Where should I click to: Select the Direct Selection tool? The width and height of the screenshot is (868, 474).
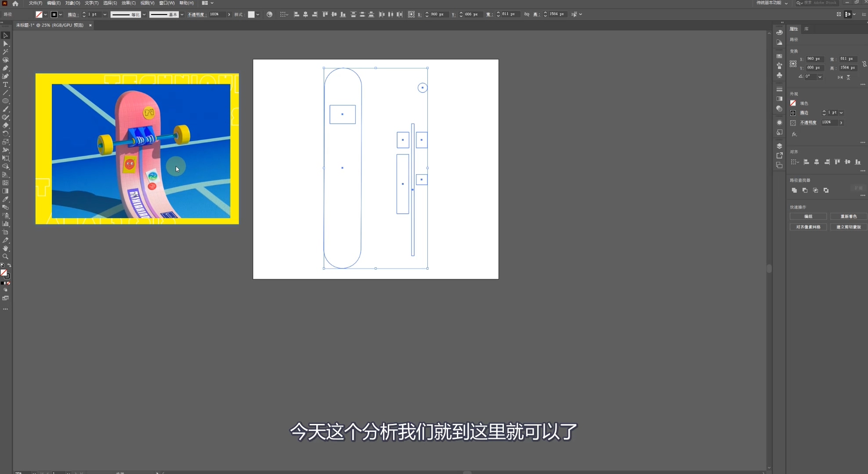(5, 43)
